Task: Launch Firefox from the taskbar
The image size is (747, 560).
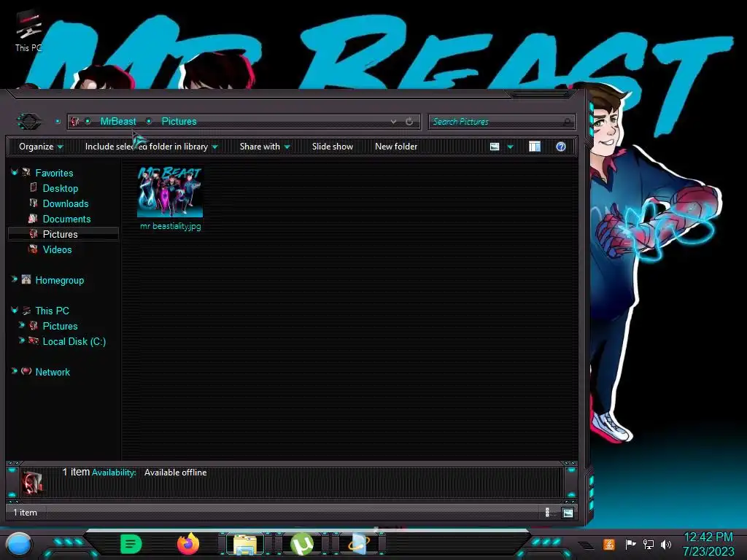Action: (188, 544)
